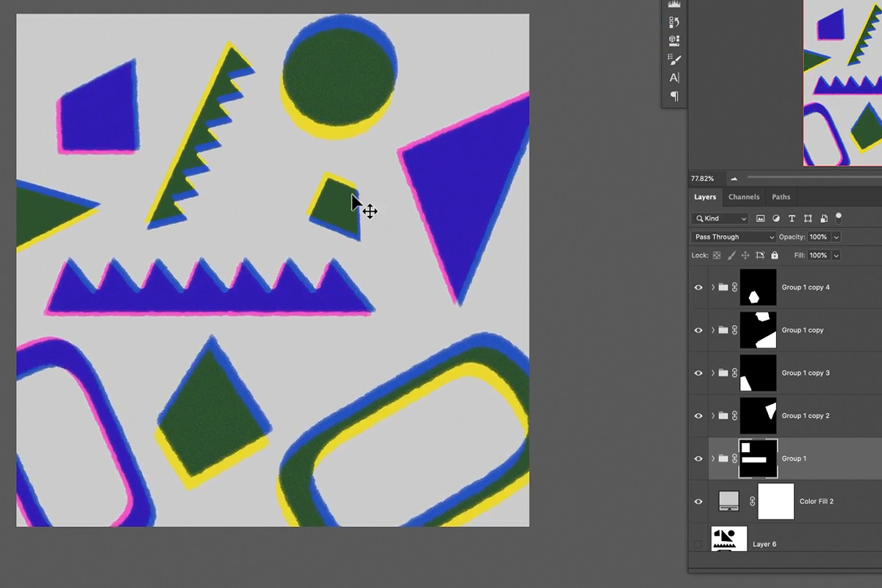Screen dimensions: 882x588
Task: Switch to the Paths tab
Action: [x=781, y=197]
